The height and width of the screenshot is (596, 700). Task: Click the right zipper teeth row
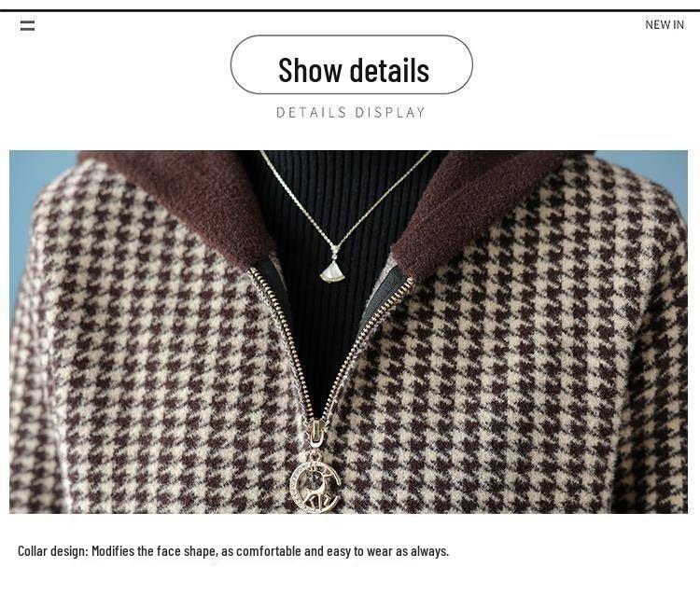(x=369, y=343)
